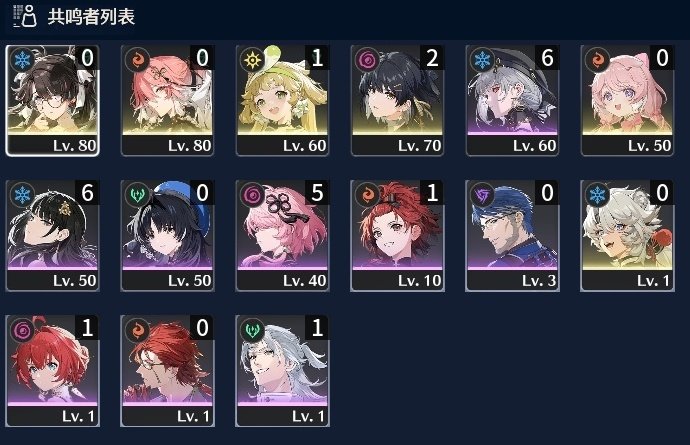The width and height of the screenshot is (690, 445).
Task: Select the blue-haired bearded Lv. 3 character
Action: click(x=512, y=235)
